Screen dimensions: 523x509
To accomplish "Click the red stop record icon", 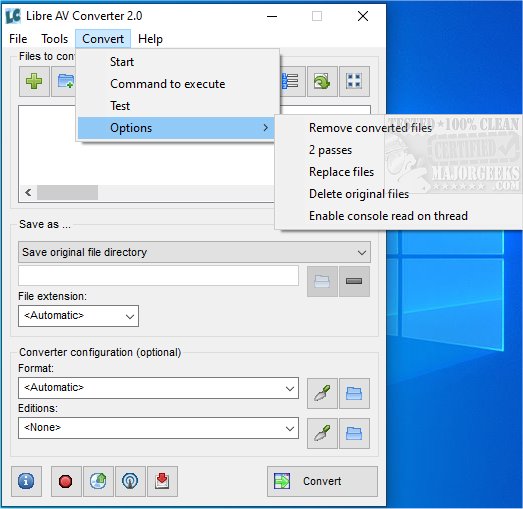I will click(66, 481).
